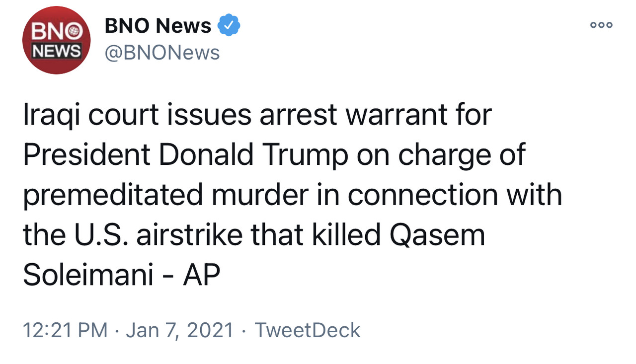
Task: Click the blue verified checkmark badge
Action: pos(229,25)
